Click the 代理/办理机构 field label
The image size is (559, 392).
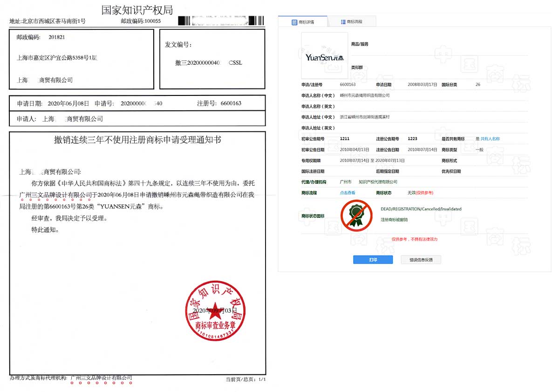click(314, 182)
